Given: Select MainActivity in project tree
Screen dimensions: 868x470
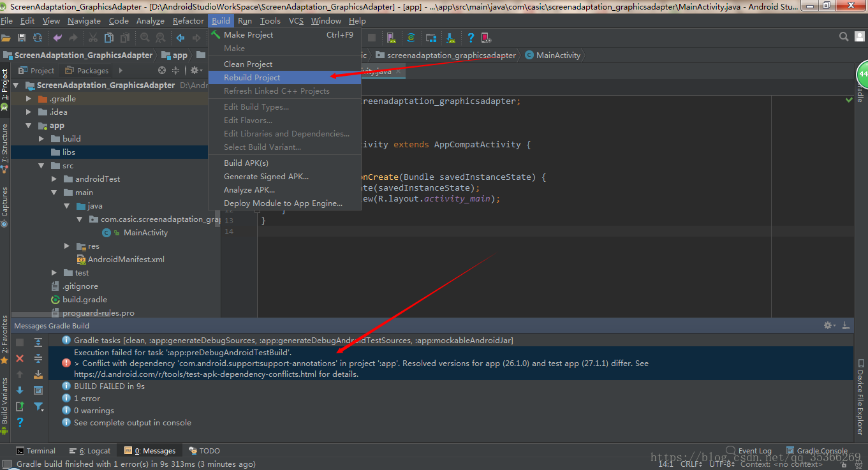Looking at the screenshot, I should coord(145,233).
